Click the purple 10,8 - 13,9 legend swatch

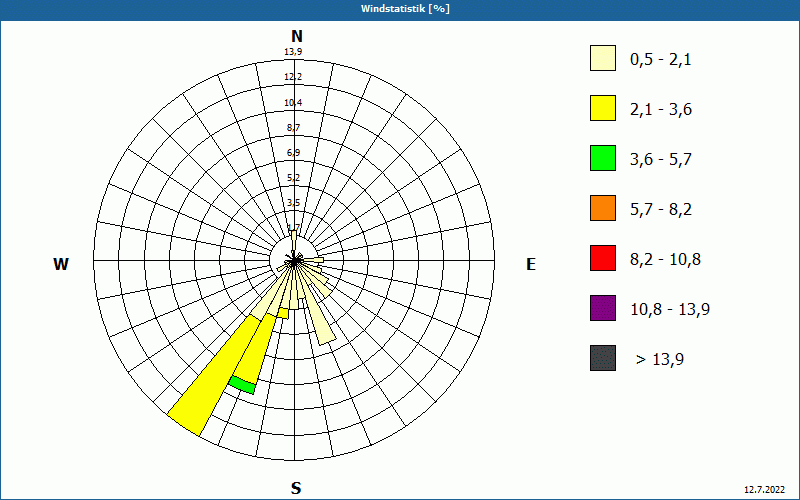pyautogui.click(x=603, y=308)
